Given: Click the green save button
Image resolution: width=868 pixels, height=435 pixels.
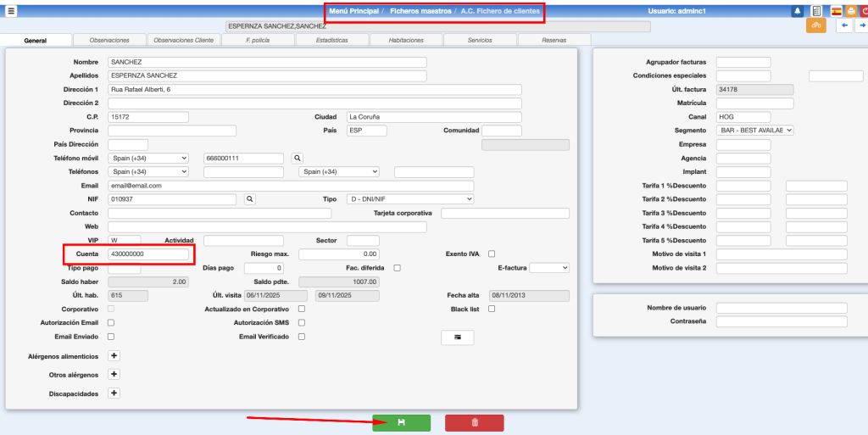Looking at the screenshot, I should point(401,422).
